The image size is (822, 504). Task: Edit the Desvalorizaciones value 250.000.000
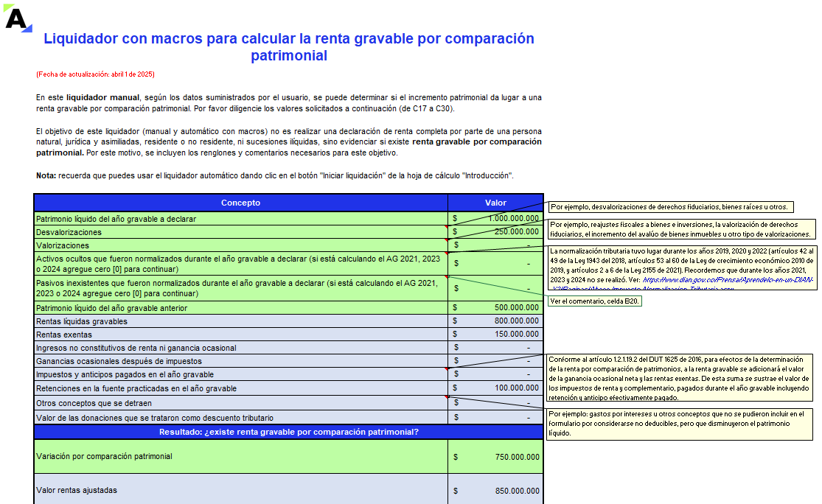click(x=495, y=232)
